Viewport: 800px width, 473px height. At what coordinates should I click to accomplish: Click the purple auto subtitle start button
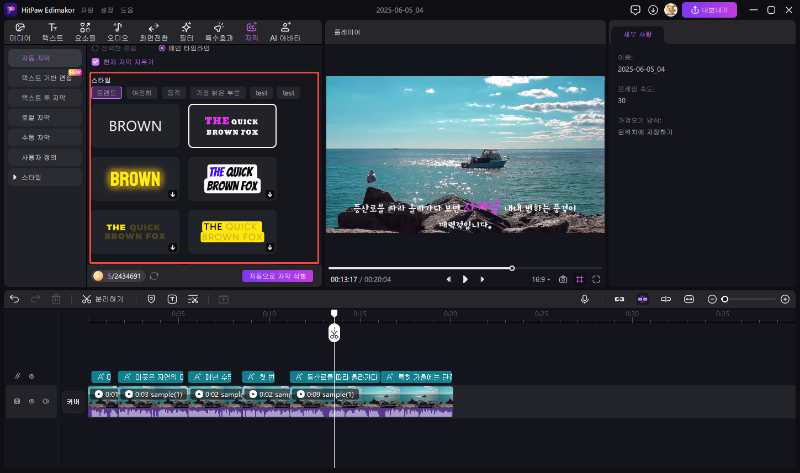click(277, 275)
